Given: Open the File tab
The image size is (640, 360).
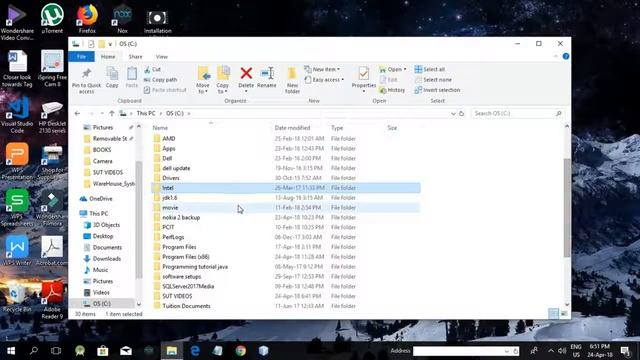Looking at the screenshot, I should (81, 57).
